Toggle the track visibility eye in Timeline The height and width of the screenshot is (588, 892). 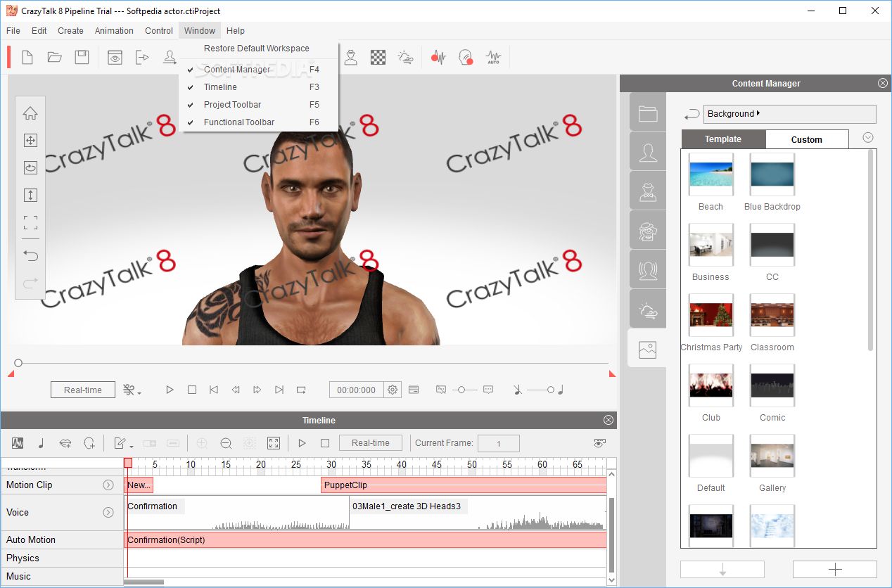point(599,443)
